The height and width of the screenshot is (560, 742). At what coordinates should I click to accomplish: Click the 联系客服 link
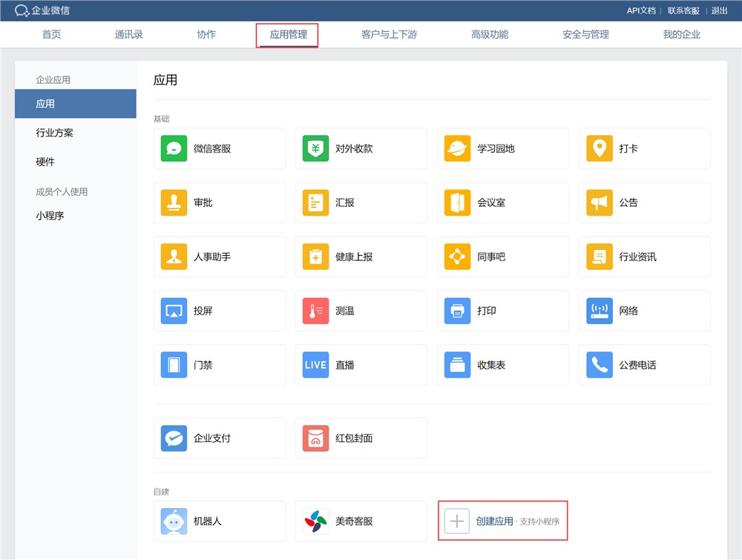[x=683, y=10]
